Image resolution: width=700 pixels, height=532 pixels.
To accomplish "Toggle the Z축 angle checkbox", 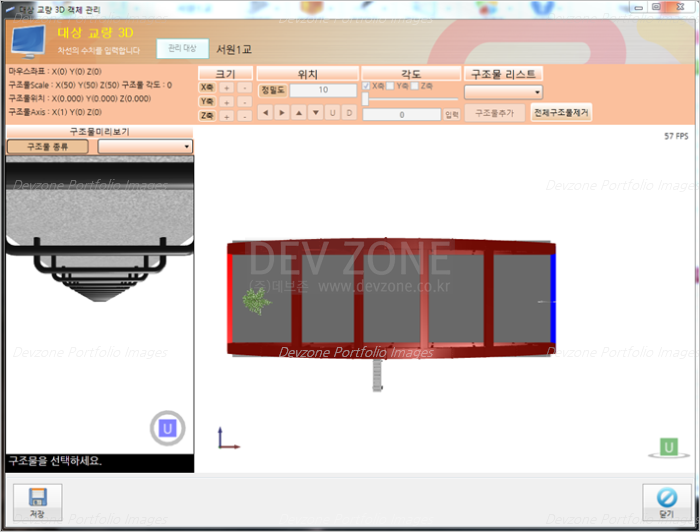I will coord(415,86).
